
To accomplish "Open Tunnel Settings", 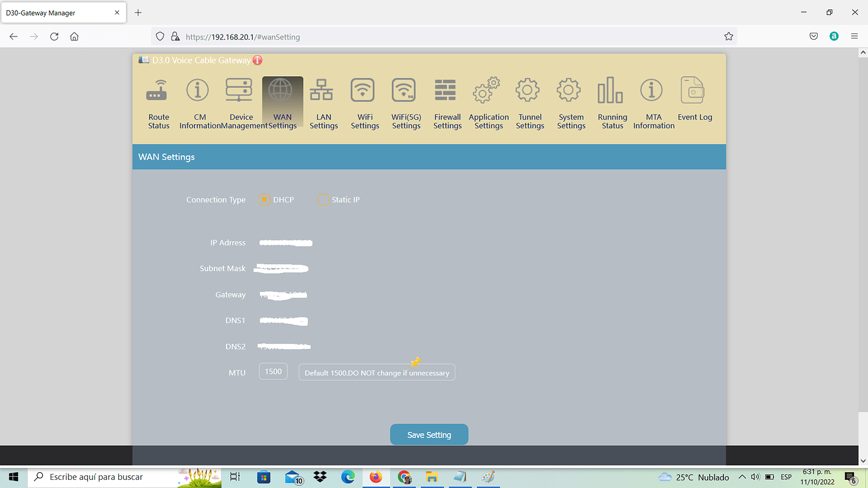I will (x=530, y=102).
